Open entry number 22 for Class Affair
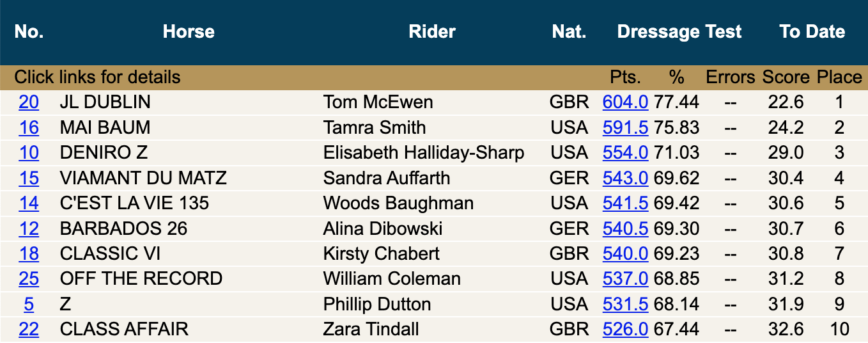This screenshot has width=868, height=343. (29, 330)
